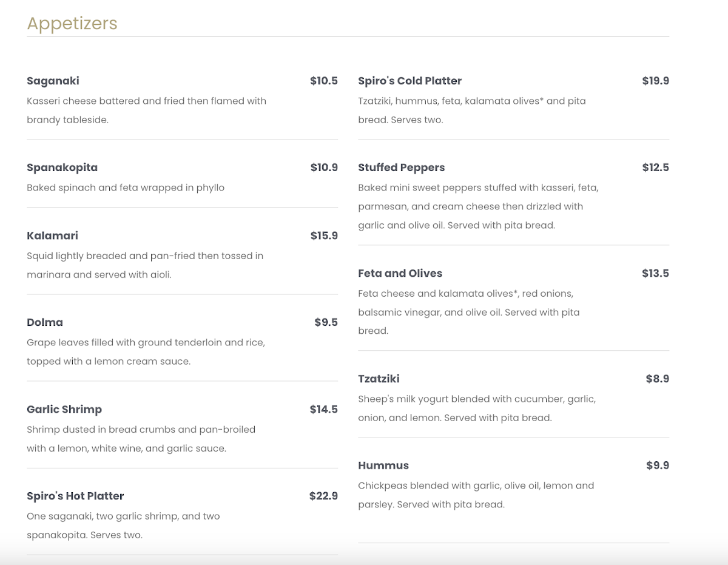The width and height of the screenshot is (728, 565).
Task: Click the Hummus chickpeas description text
Action: 476,495
